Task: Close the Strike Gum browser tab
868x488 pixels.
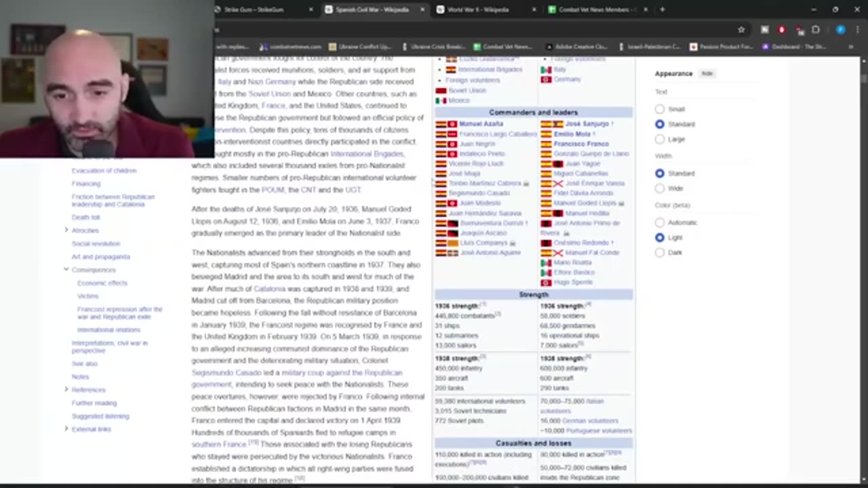Action: tap(311, 9)
